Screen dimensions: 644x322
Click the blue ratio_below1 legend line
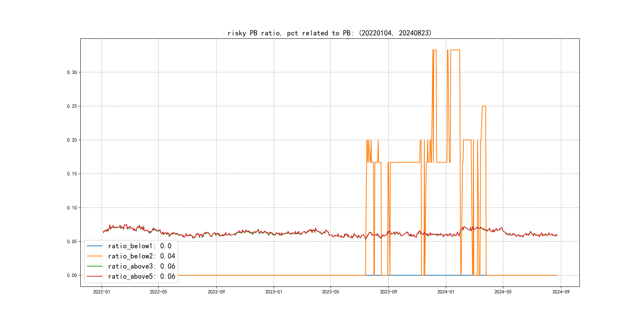[x=94, y=246]
